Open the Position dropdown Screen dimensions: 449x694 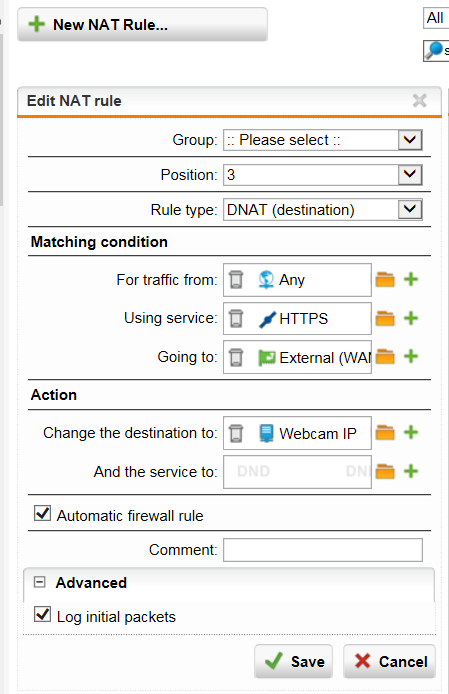point(410,175)
